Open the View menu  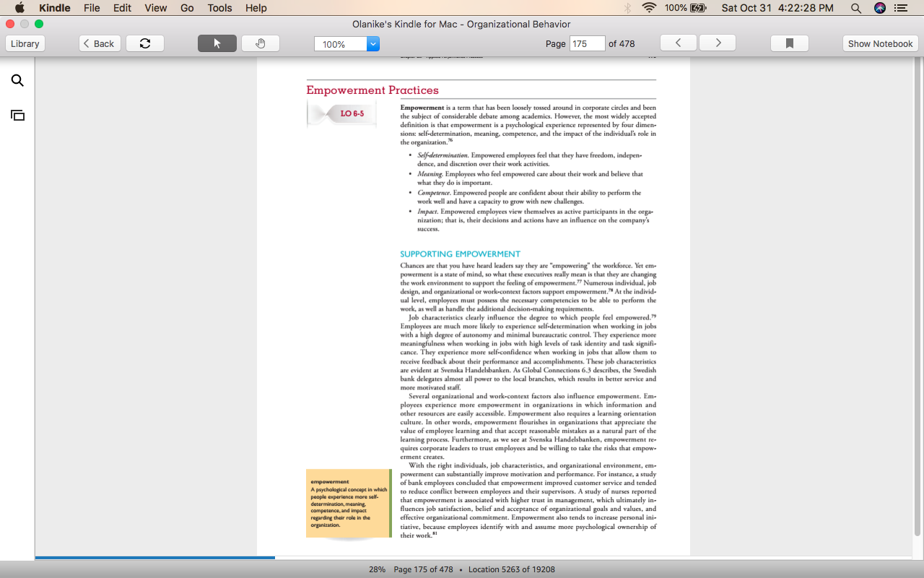click(155, 8)
